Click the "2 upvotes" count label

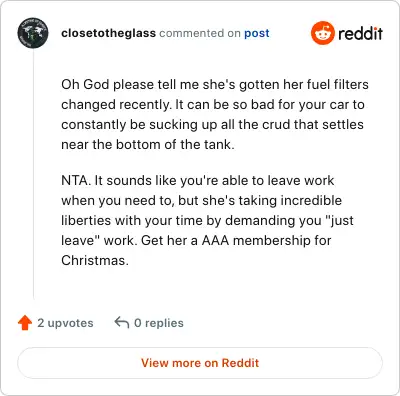pyautogui.click(x=65, y=323)
